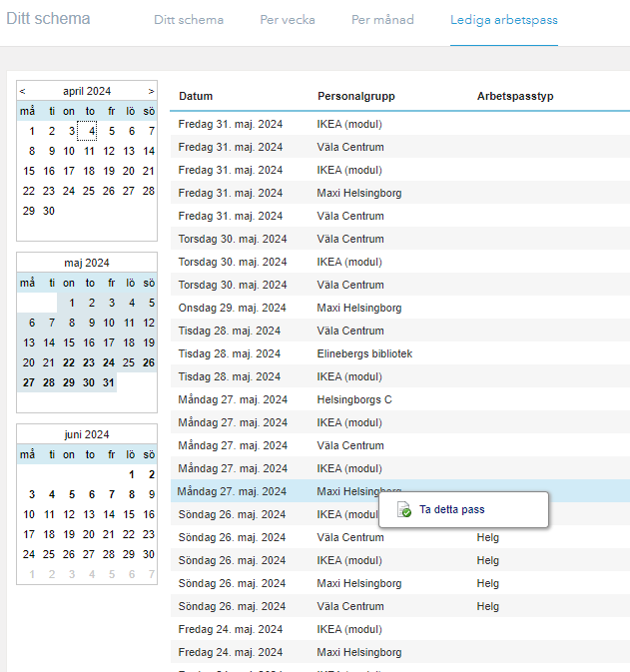Screen dimensions: 630x672
Task: Sort by the Personalgrupp column header
Action: point(356,96)
